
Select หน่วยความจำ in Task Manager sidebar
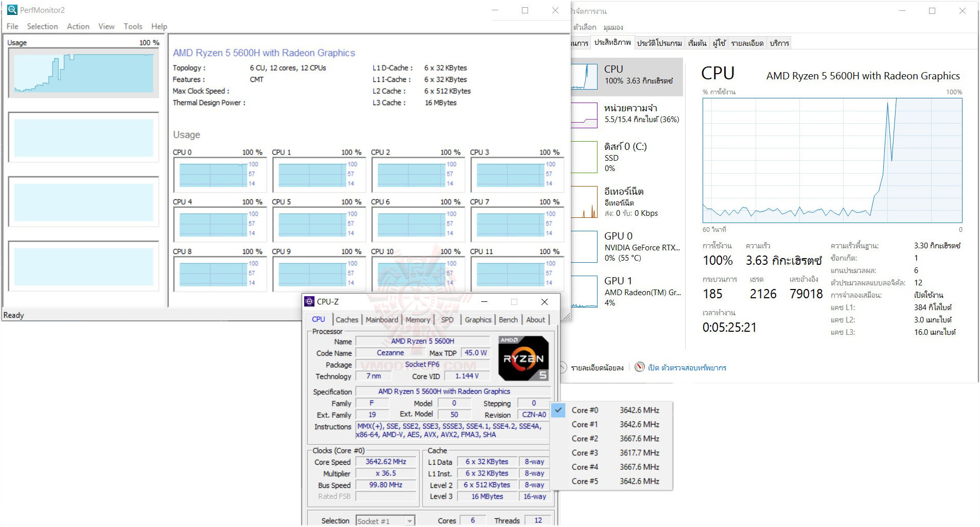click(627, 114)
